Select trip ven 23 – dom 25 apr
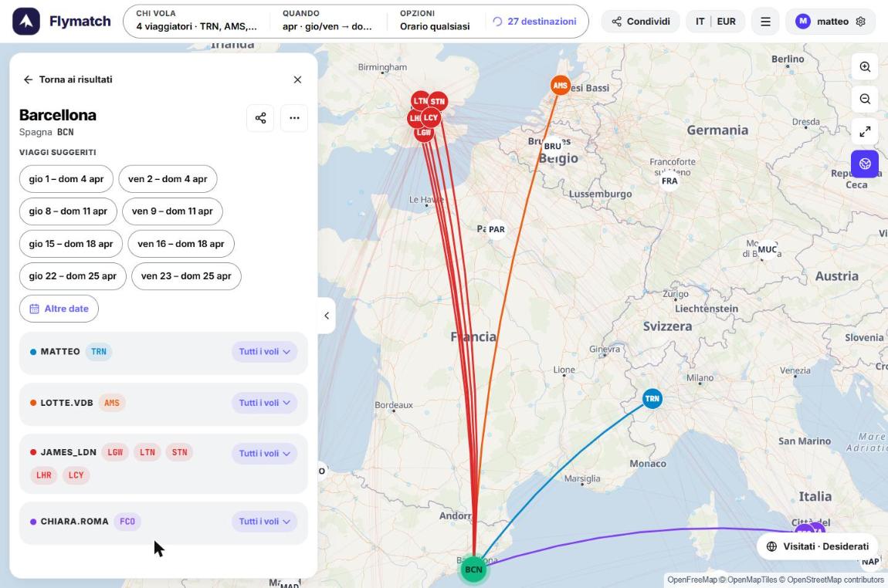This screenshot has height=588, width=888. tap(186, 276)
